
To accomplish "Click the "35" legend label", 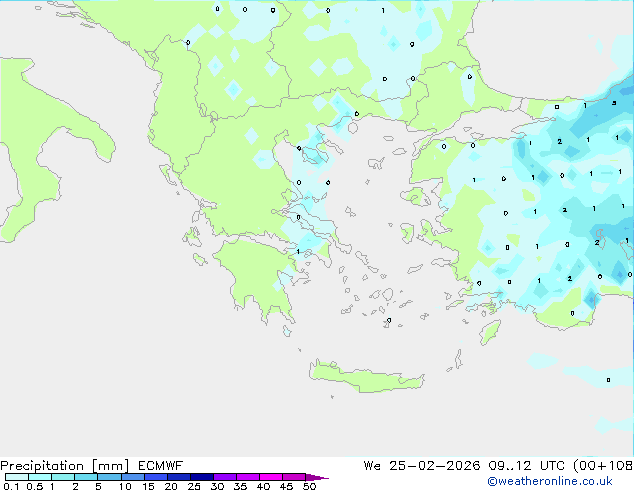I will point(240,486).
